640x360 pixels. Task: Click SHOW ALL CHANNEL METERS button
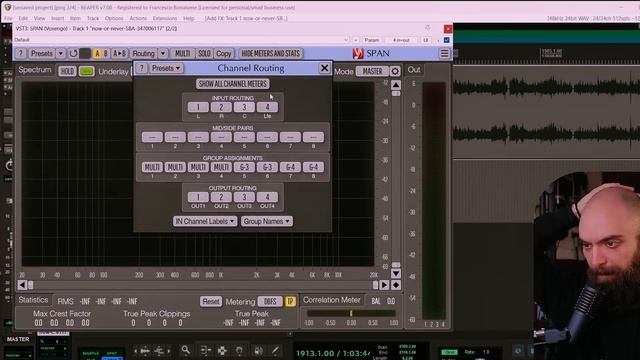point(233,84)
